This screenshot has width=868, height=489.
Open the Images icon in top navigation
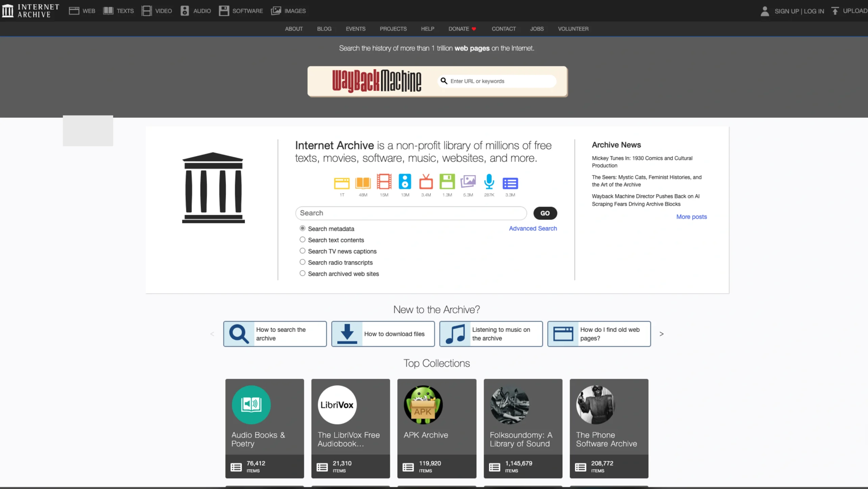276,11
